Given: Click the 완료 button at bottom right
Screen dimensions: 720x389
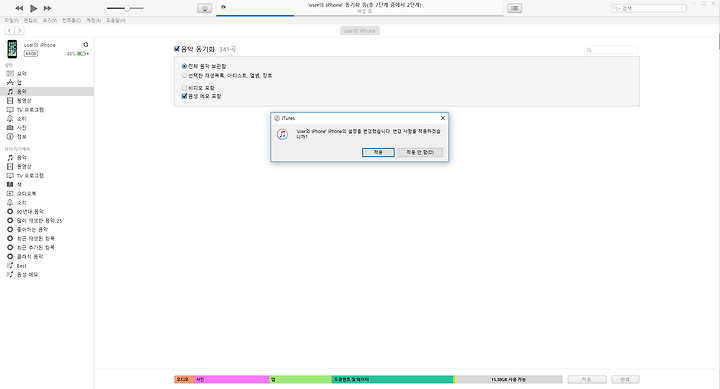Looking at the screenshot, I should coord(625,379).
